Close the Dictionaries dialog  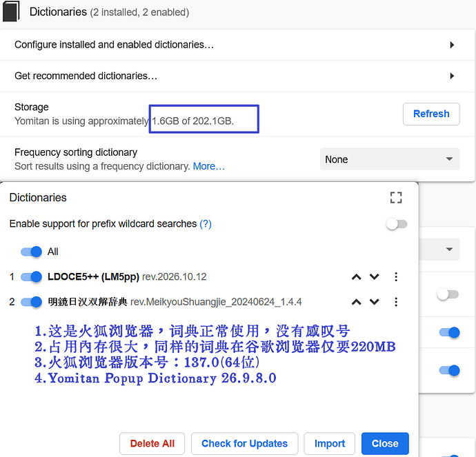(385, 444)
